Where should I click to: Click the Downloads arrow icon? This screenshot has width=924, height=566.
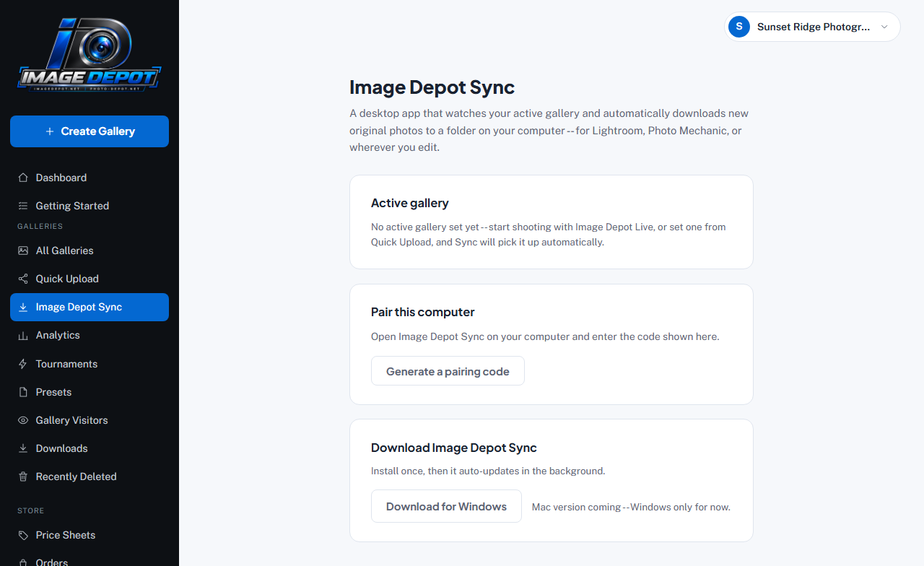23,448
